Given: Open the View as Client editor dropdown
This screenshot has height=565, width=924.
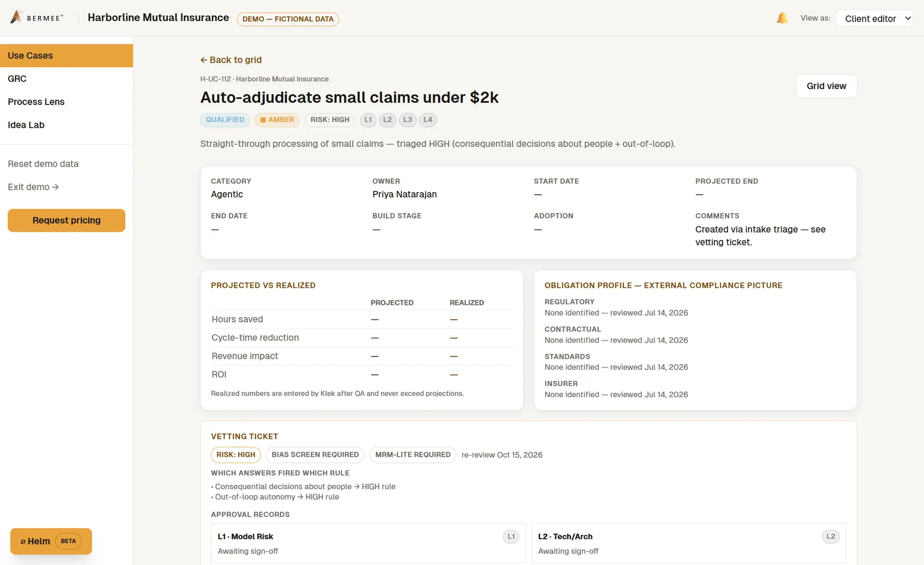Looking at the screenshot, I should (x=875, y=18).
